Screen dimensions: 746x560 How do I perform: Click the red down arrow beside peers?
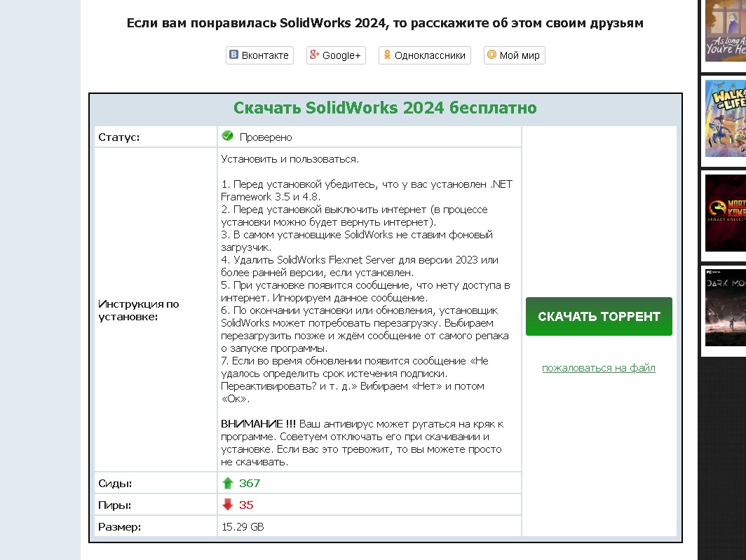click(x=227, y=505)
